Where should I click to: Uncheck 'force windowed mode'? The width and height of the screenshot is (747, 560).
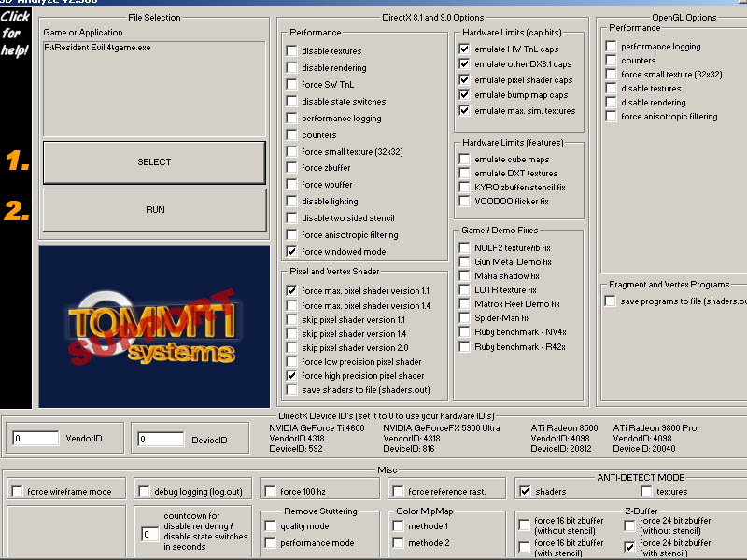tap(292, 251)
